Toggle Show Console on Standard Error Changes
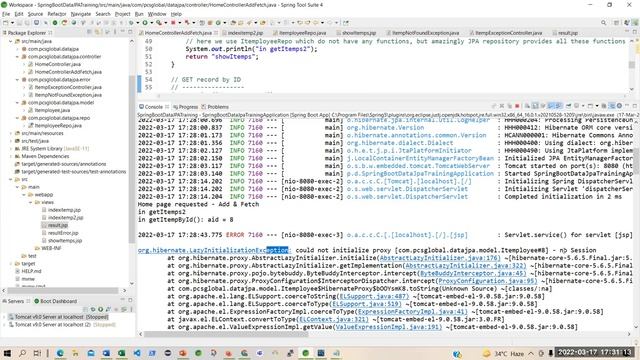640x360 pixels. click(x=558, y=106)
